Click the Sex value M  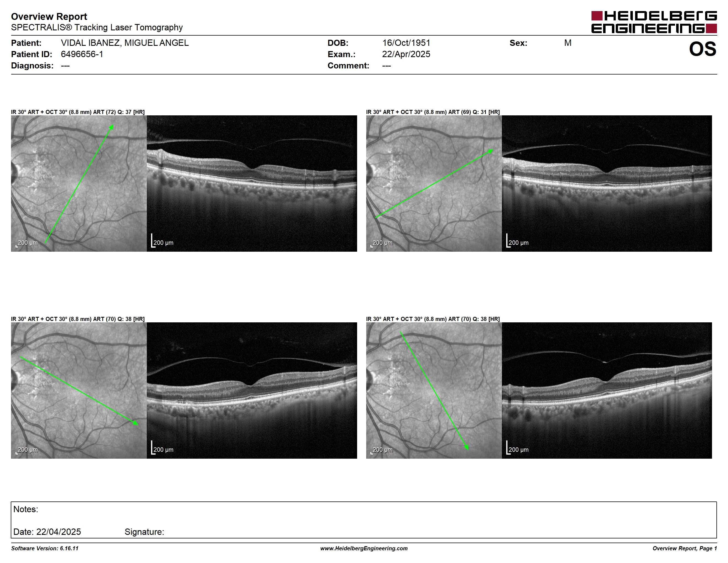coord(568,43)
